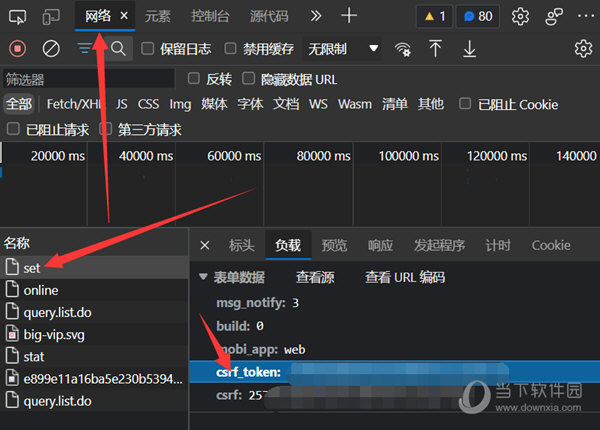Collapse the 表单数据 section
This screenshot has height=430, width=600.
(x=204, y=277)
